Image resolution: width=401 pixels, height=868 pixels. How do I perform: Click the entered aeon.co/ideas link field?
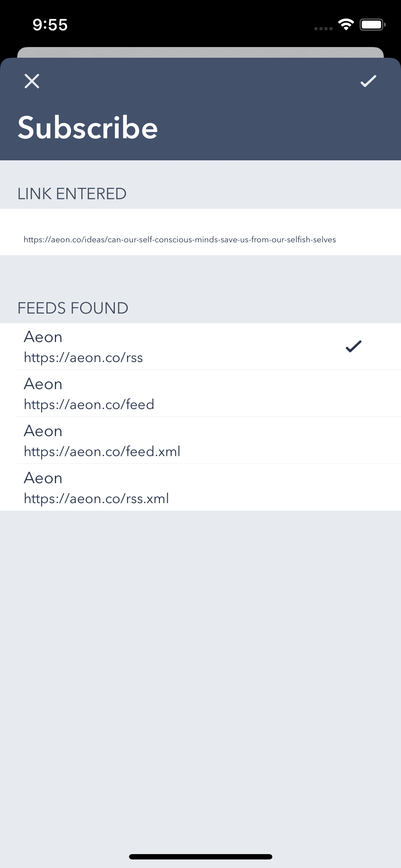[x=180, y=239]
